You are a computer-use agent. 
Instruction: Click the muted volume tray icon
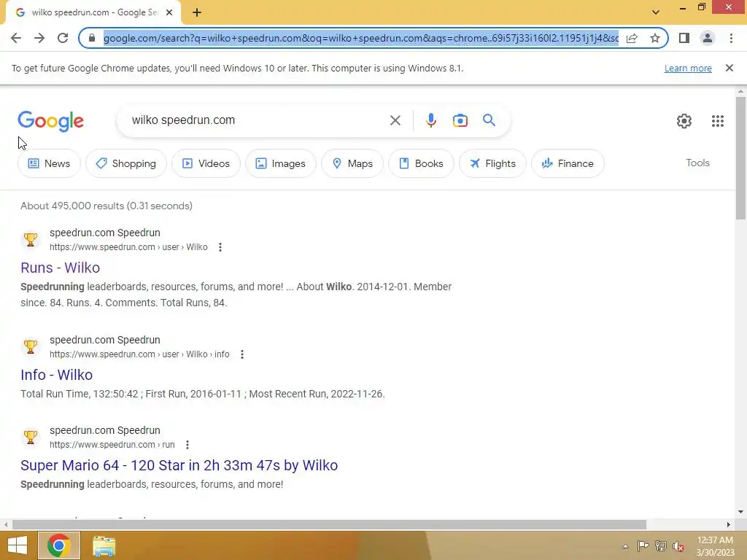click(678, 546)
